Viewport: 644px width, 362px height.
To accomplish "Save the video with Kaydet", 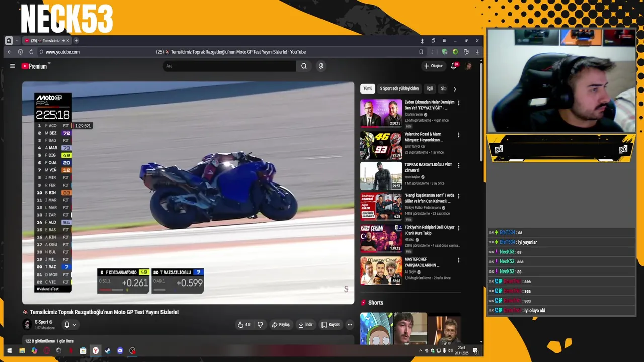I will point(331,325).
